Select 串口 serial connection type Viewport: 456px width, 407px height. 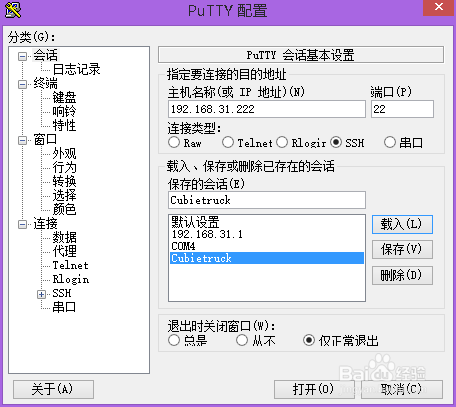coord(390,142)
